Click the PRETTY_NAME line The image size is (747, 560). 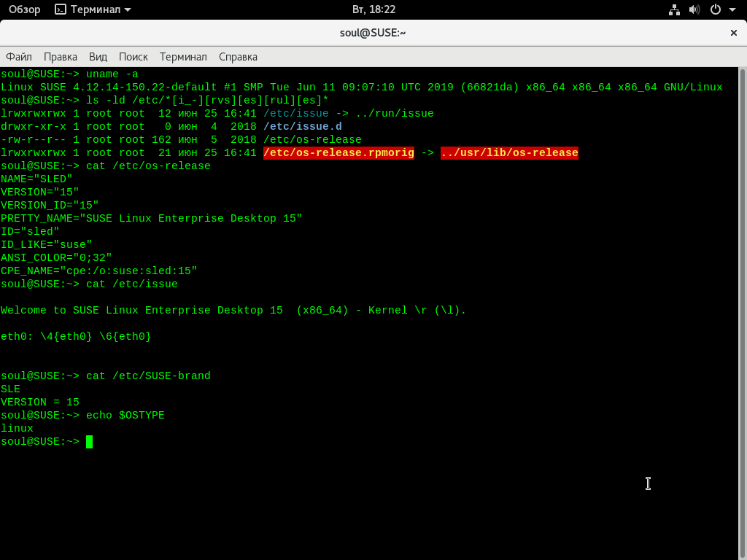tap(152, 219)
